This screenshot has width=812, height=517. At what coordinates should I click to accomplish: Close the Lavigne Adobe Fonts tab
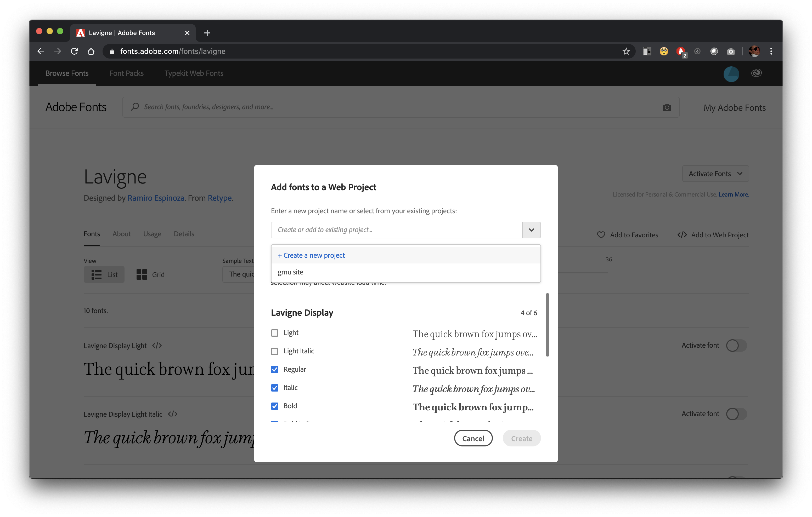click(x=187, y=33)
